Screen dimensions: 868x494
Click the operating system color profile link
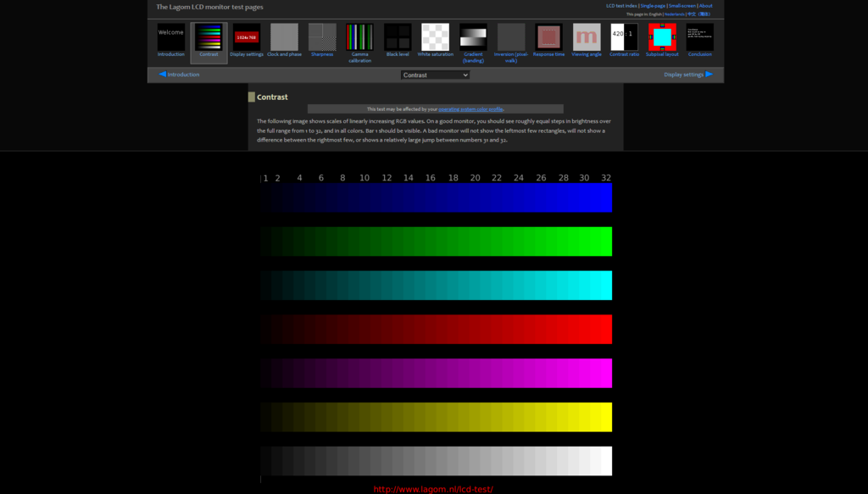coord(470,109)
